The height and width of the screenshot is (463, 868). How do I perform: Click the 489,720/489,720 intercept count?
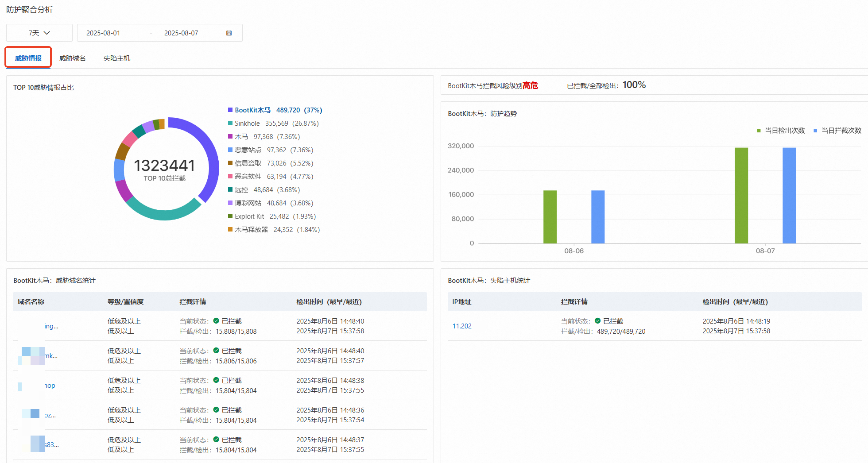[621, 332]
